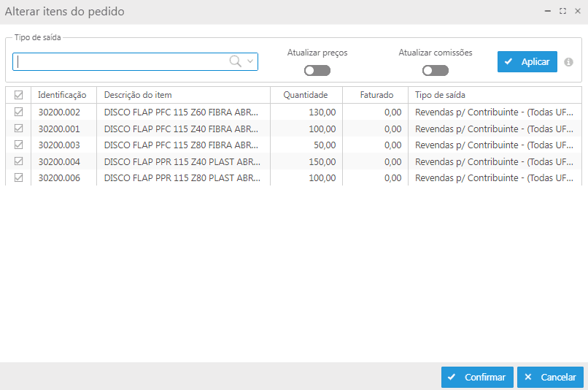
Task: Focus the Tipo de saída text field
Action: click(x=120, y=62)
